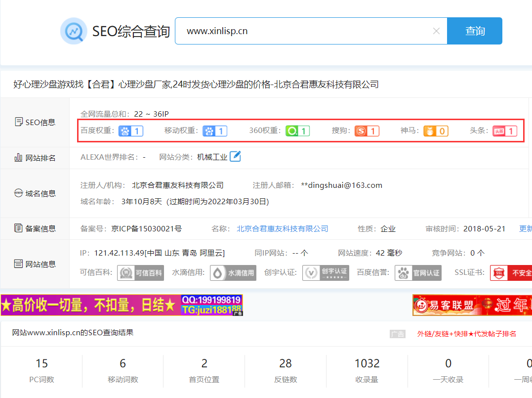Click the SSL证书 不安全 badge

[x=511, y=273]
